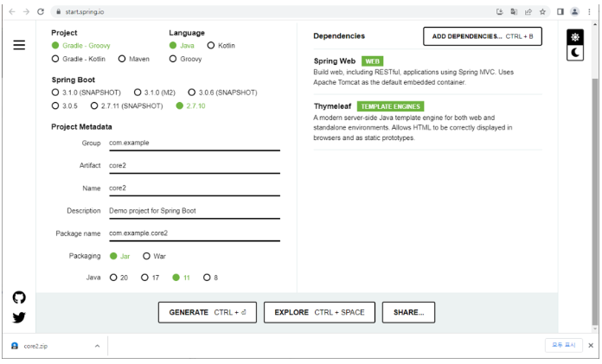The height and width of the screenshot is (364, 602).
Task: Click the translate page icon
Action: [514, 12]
